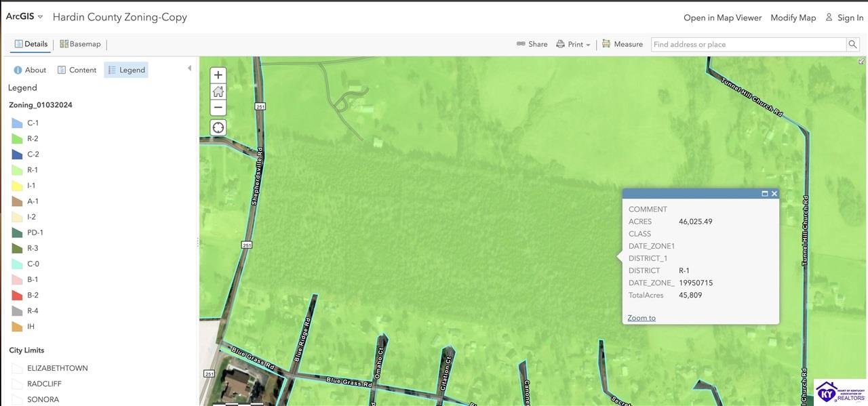Select the About tab

pyautogui.click(x=30, y=70)
